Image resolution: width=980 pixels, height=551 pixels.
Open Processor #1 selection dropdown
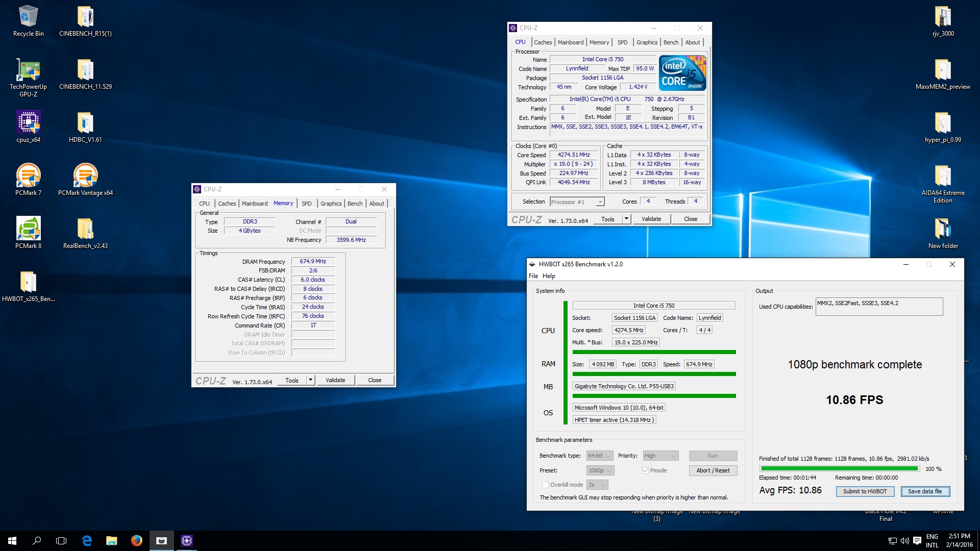point(577,202)
